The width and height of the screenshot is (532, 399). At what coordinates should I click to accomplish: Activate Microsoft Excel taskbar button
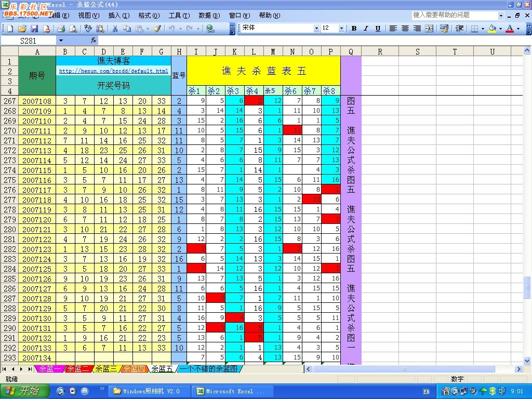(x=233, y=391)
